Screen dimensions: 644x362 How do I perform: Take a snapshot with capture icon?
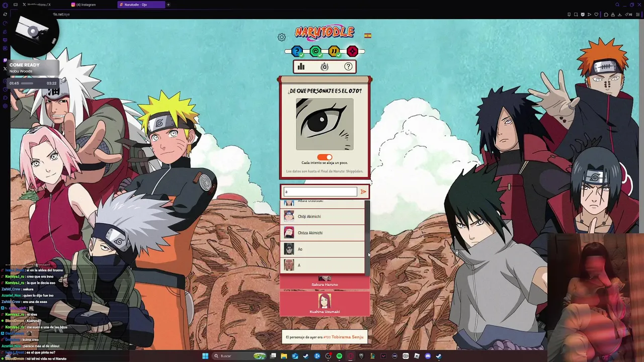pos(576,15)
